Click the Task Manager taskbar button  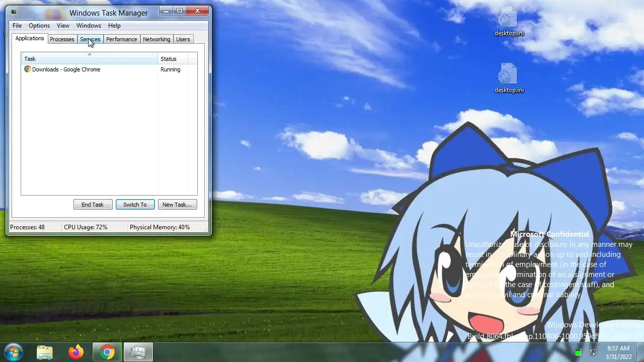pos(138,352)
